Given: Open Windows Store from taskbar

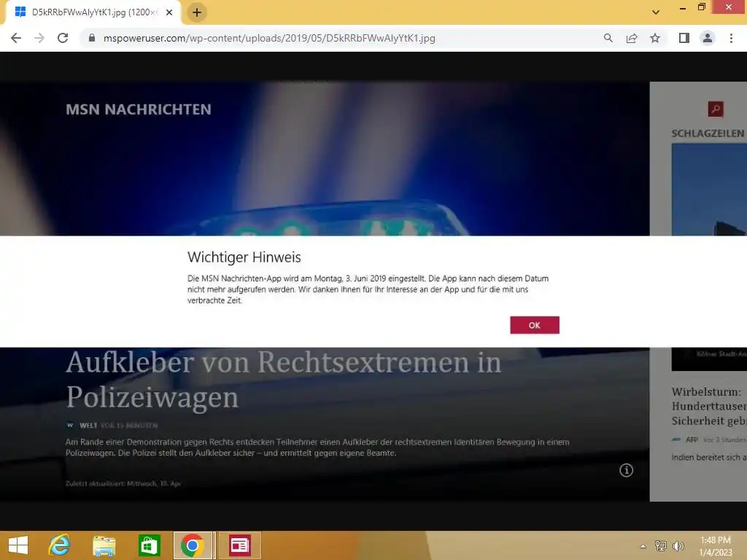Looking at the screenshot, I should coord(149,545).
